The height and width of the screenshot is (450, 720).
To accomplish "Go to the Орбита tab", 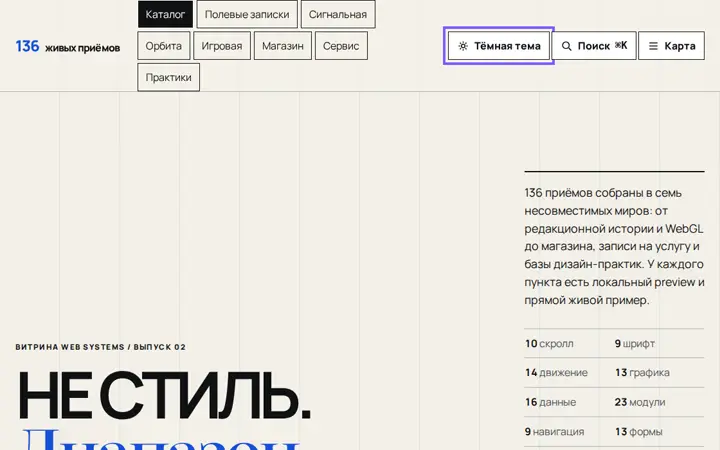I will [x=163, y=45].
